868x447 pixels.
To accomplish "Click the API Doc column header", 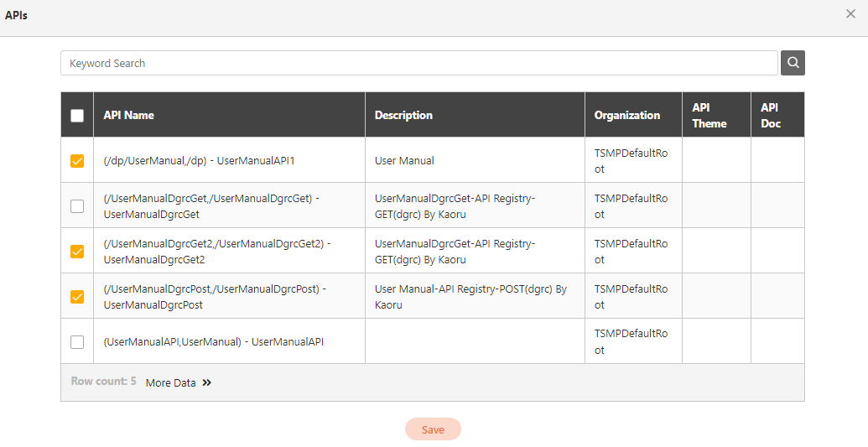I will click(x=771, y=116).
